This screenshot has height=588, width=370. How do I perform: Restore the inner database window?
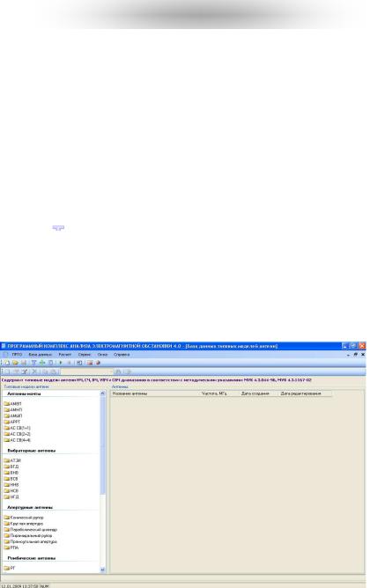[355, 355]
